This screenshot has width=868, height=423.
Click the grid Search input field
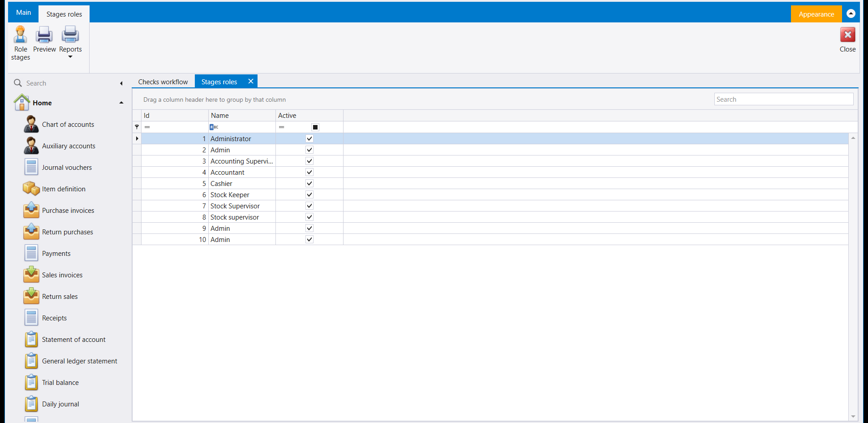(783, 99)
